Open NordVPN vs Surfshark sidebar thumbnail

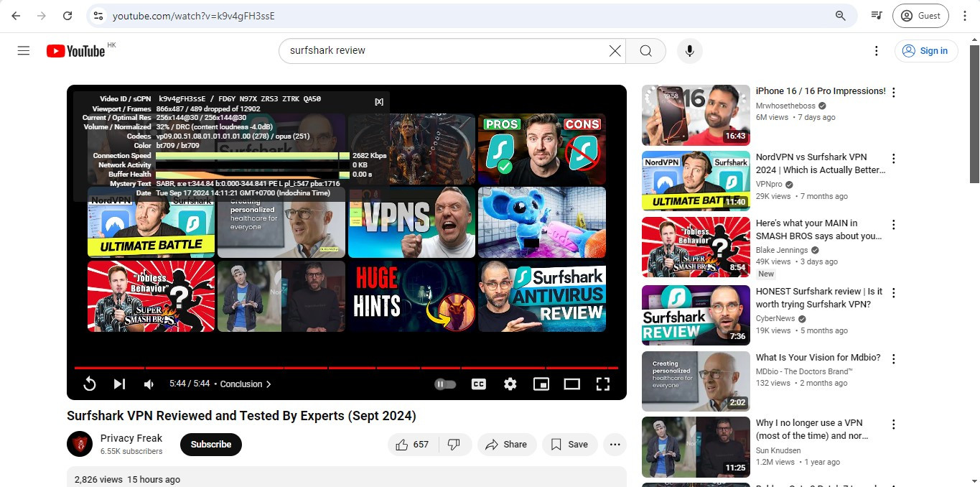coord(696,181)
